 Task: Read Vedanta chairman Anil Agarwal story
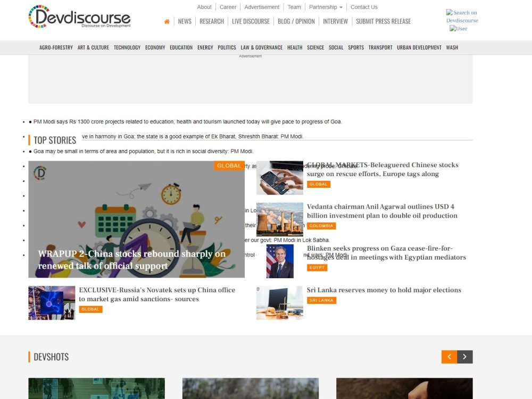click(x=382, y=211)
